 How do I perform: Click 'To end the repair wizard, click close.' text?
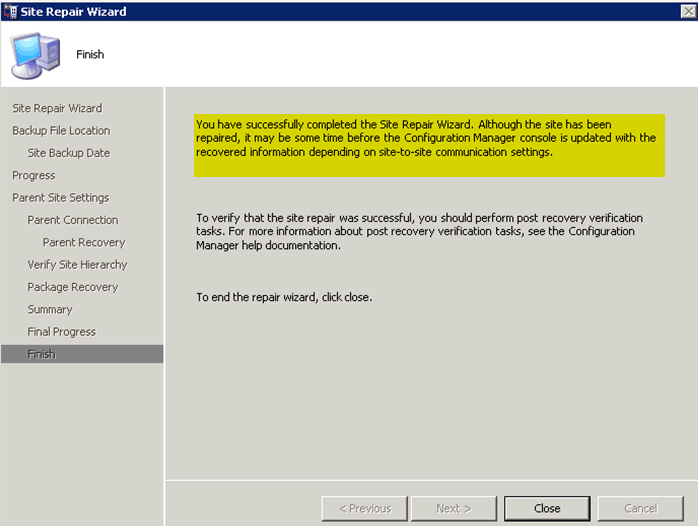[x=284, y=297]
